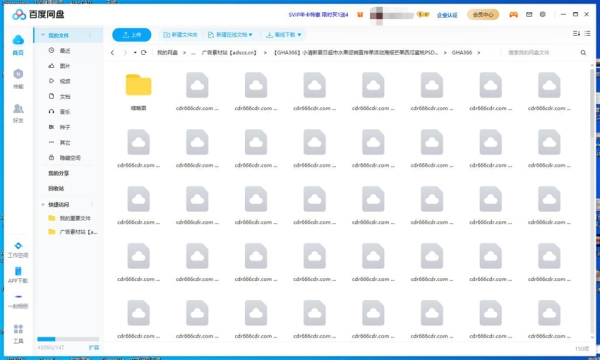Open the game controller icon in title bar

[x=513, y=15]
